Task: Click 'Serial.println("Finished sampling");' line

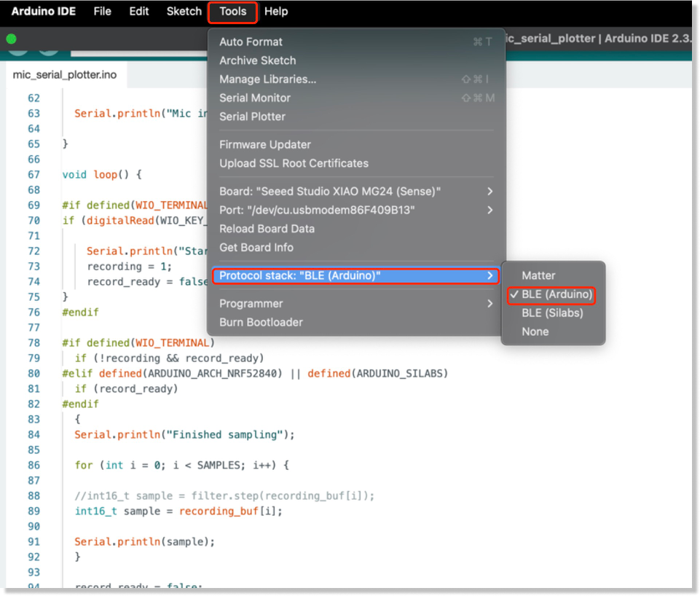Action: pyautogui.click(x=184, y=435)
